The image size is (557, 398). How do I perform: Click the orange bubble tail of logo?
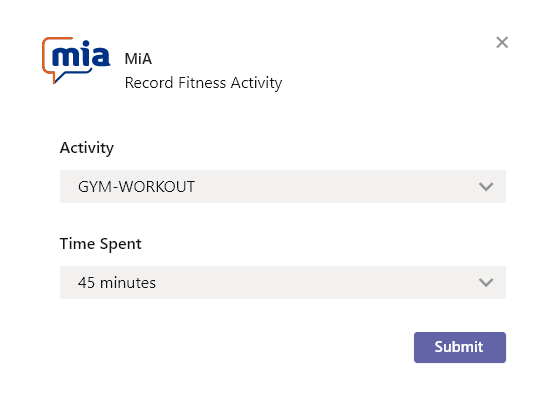pos(57,77)
